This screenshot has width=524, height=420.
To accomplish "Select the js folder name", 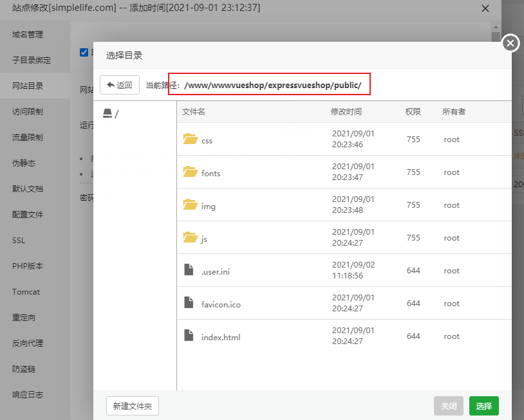I will pos(204,239).
